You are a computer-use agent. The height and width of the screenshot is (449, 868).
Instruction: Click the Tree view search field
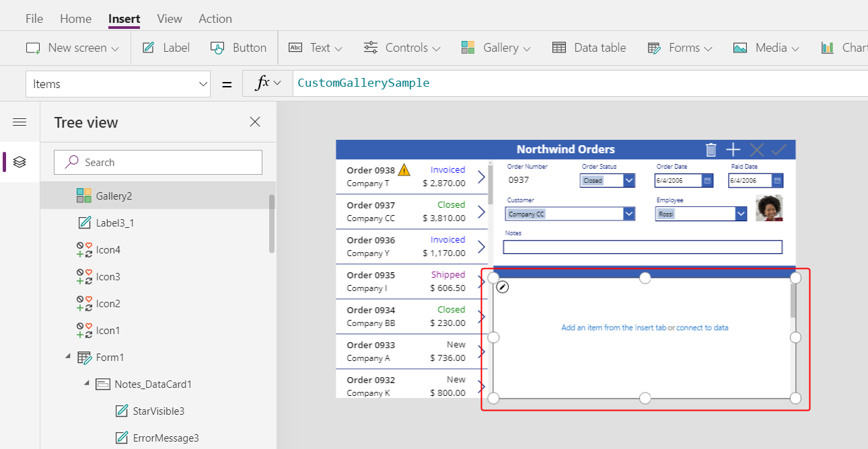158,162
